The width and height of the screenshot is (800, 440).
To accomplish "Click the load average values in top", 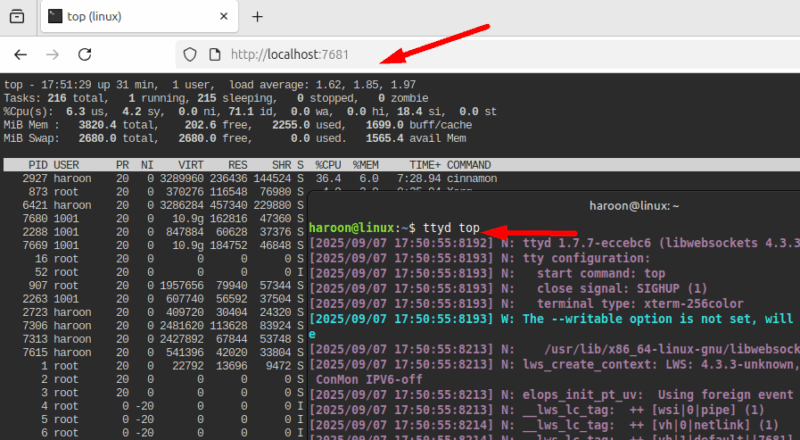I will pos(365,85).
